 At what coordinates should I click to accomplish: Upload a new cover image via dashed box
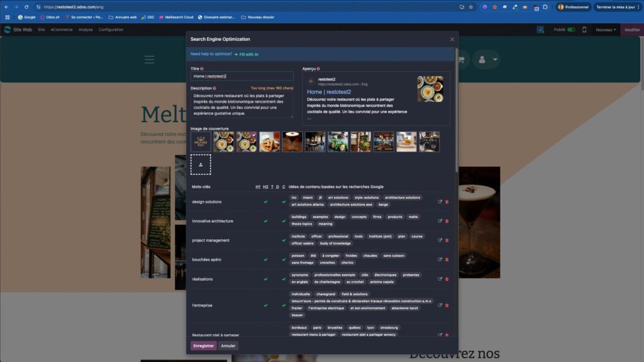pos(201,164)
